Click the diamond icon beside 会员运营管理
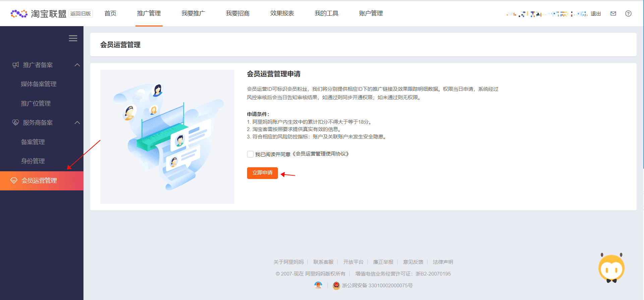 pyautogui.click(x=14, y=181)
